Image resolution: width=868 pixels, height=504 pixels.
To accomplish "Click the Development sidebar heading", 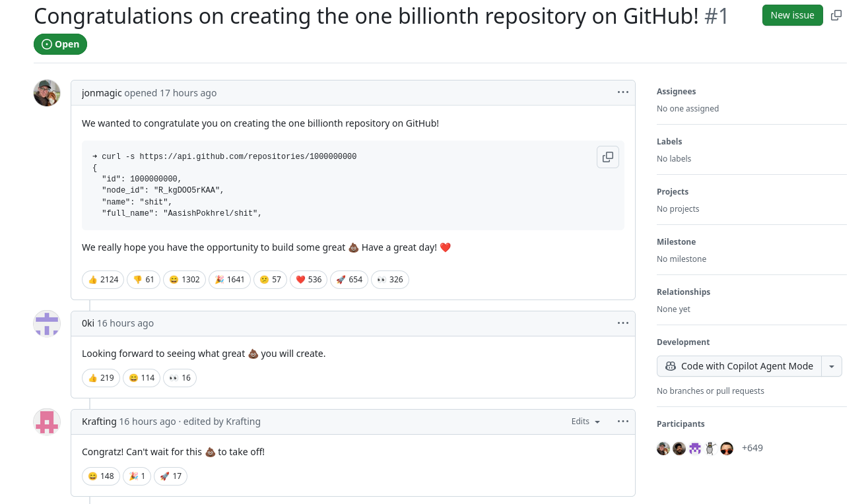I will point(683,342).
